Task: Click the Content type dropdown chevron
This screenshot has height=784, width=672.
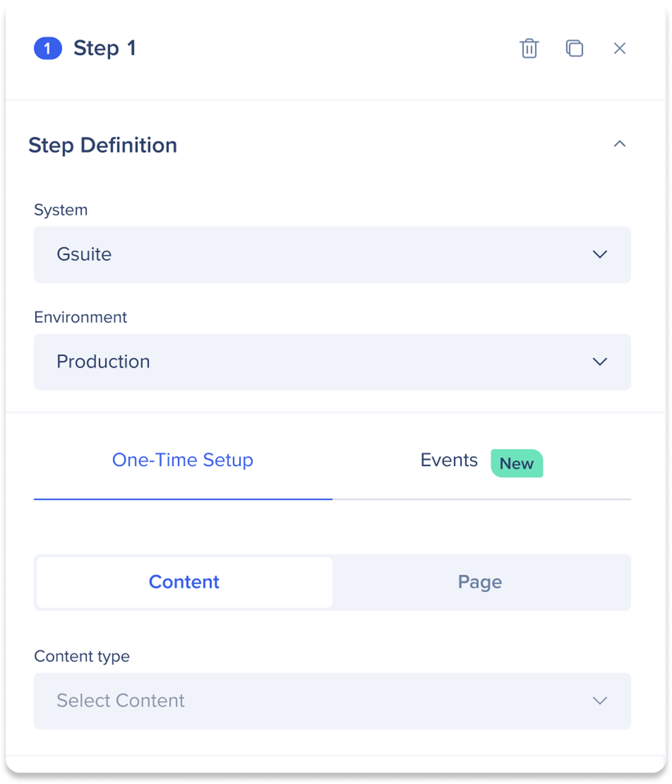Action: pyautogui.click(x=599, y=701)
